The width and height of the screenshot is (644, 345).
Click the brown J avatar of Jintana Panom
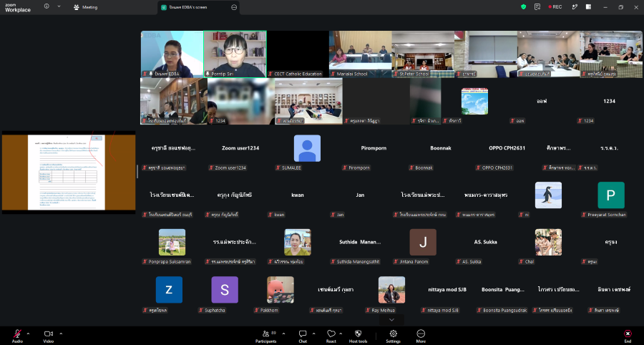(423, 242)
